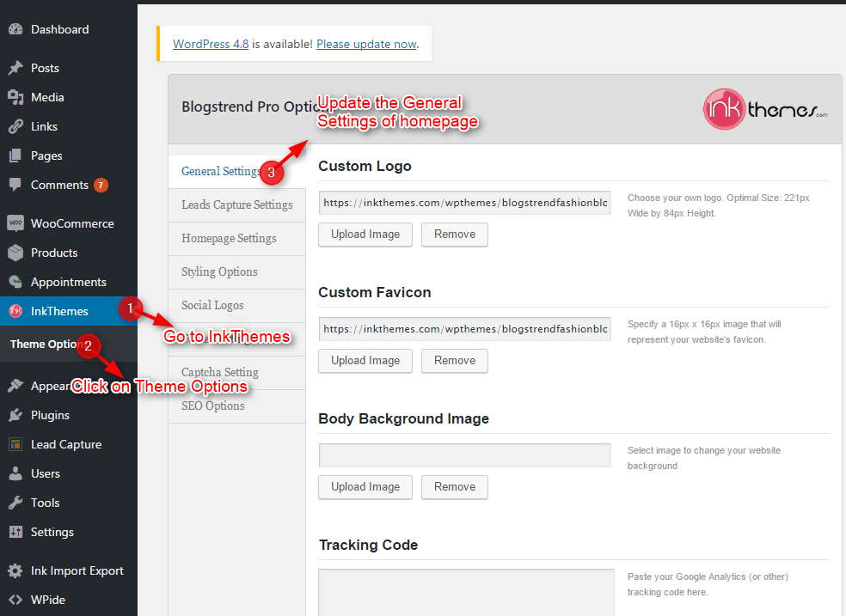Open the Lead Capture menu item
This screenshot has height=616, width=846.
pos(69,444)
